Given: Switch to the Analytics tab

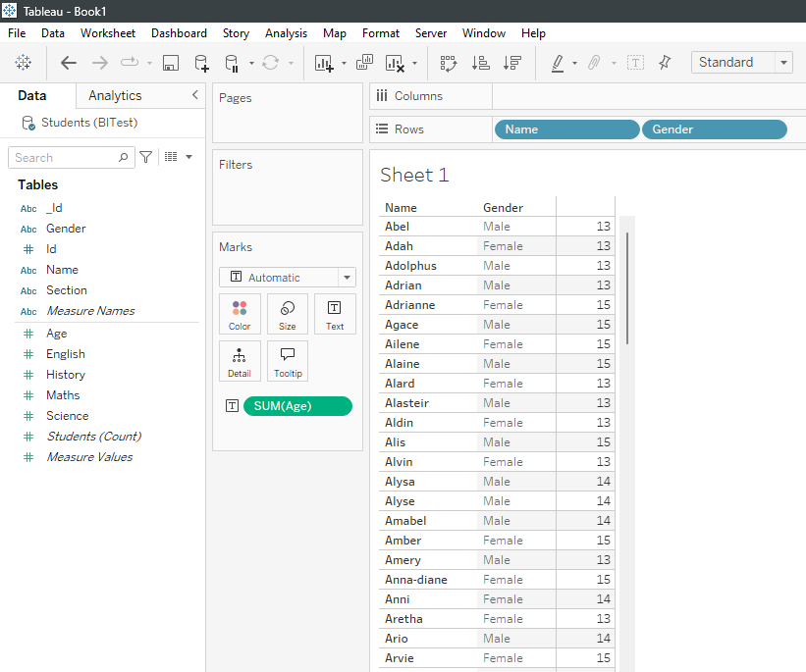Looking at the screenshot, I should point(115,95).
